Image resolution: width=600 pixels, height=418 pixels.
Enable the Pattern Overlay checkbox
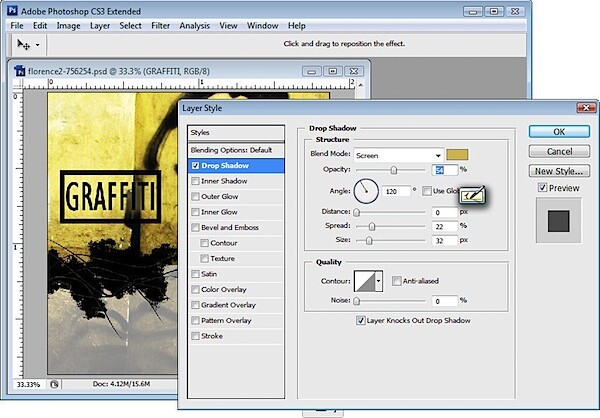pos(196,320)
